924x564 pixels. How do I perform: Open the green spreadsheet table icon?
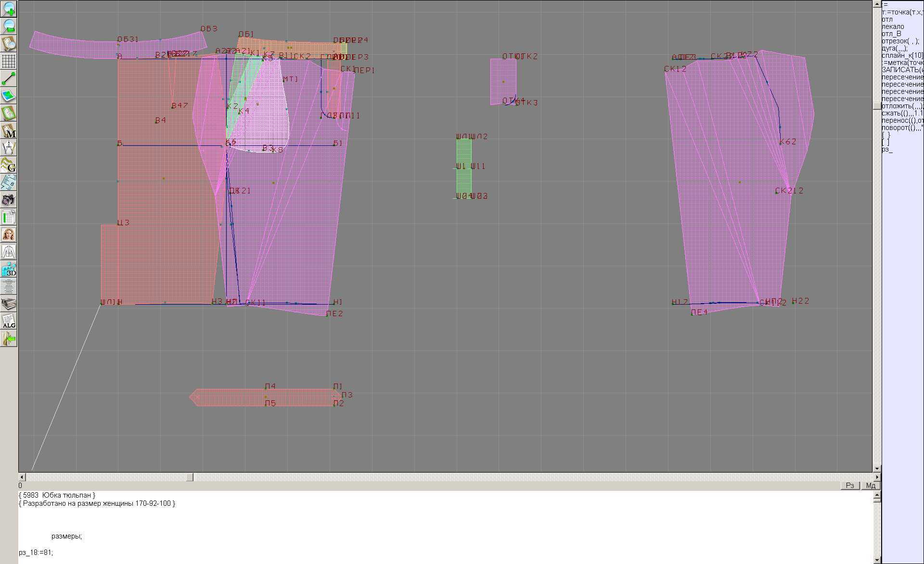(9, 217)
